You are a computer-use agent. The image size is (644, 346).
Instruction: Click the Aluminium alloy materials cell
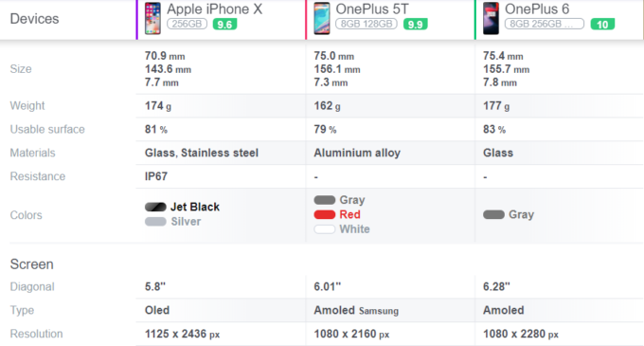(357, 153)
